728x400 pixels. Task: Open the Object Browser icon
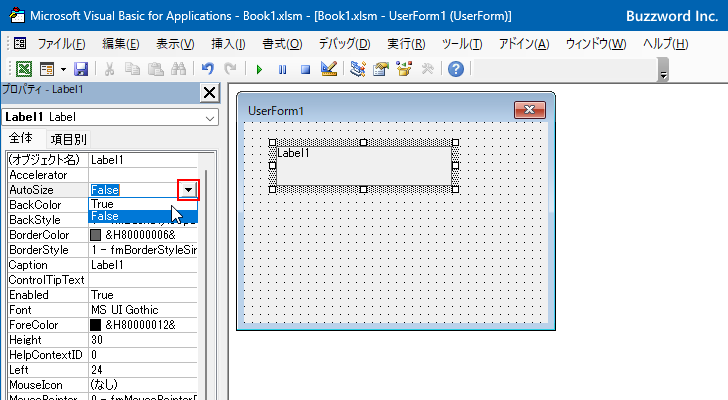404,69
